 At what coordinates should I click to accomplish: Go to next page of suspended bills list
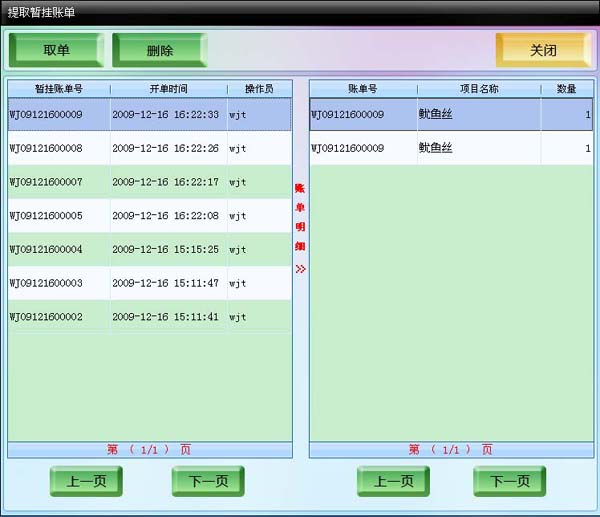pos(208,481)
